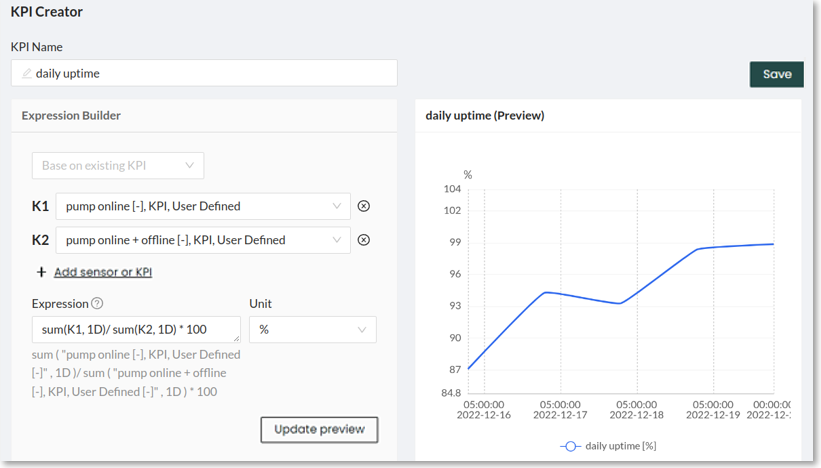Viewport: 821px width, 468px height.
Task: Click the Expression Builder panel header
Action: point(71,116)
